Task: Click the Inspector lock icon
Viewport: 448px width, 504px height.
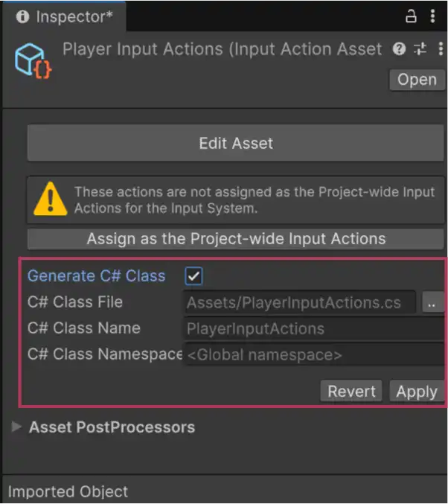Action: pos(411,16)
